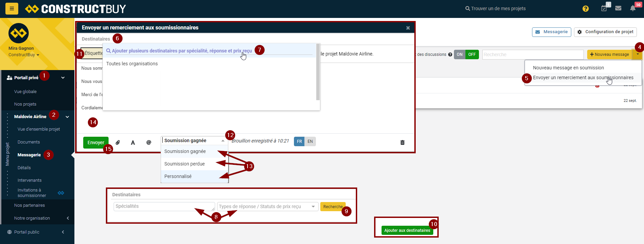Open the tasks checklist icon in header
Image resolution: width=644 pixels, height=244 pixels.
pyautogui.click(x=604, y=8)
